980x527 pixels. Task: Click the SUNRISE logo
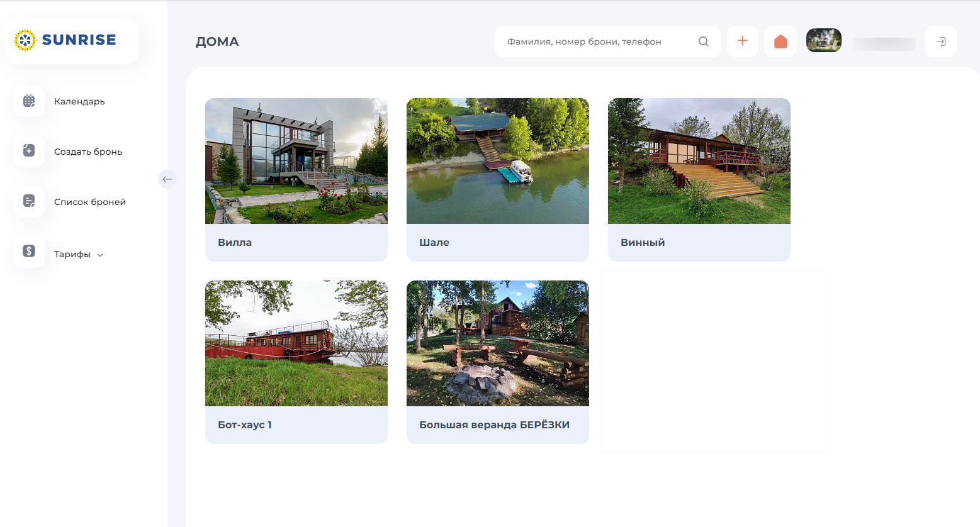(x=66, y=40)
